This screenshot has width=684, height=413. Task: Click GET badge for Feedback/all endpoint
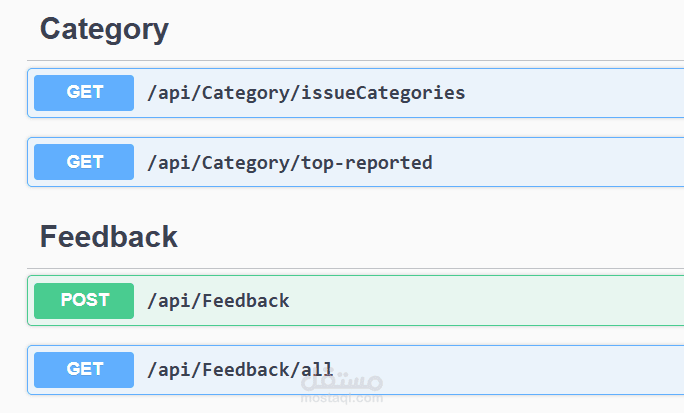84,369
